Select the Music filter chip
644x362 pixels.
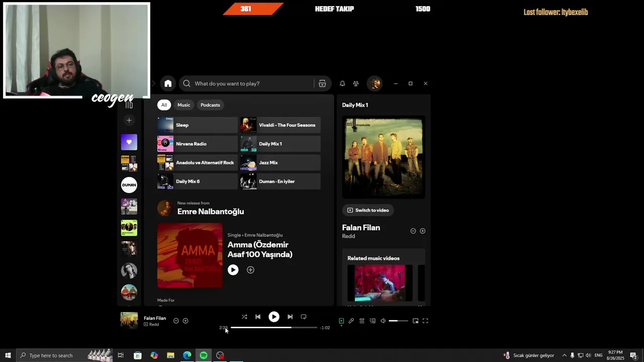184,105
